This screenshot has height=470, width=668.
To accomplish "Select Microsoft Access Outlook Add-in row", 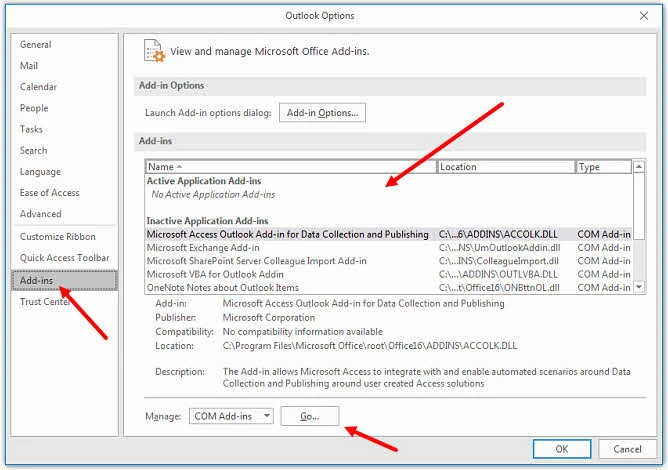I will pyautogui.click(x=389, y=234).
